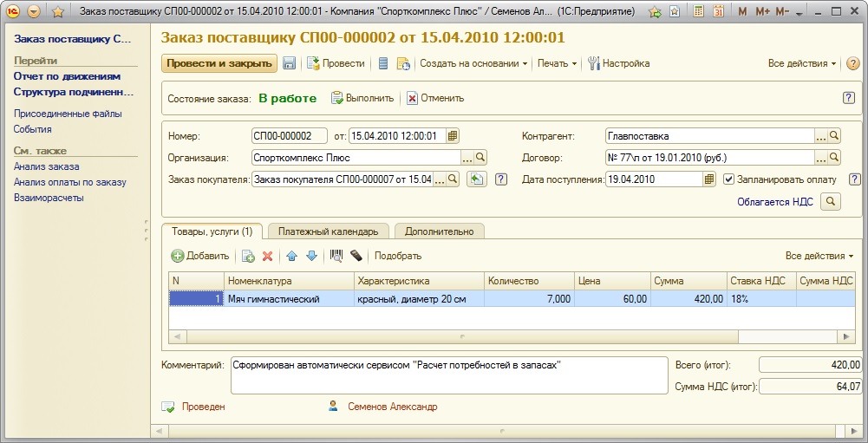Open Договор record with magnifier icon
Viewport: 868px width, 443px height.
click(x=834, y=158)
